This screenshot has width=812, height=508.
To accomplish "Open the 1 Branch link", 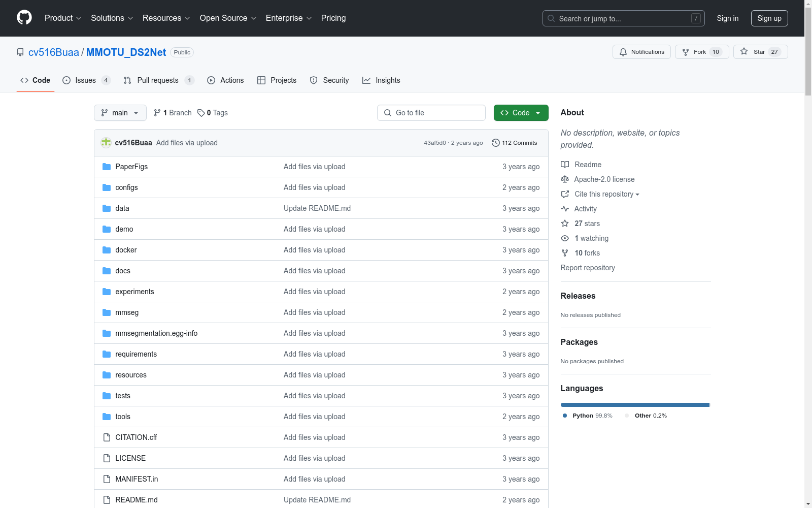I will pyautogui.click(x=173, y=113).
